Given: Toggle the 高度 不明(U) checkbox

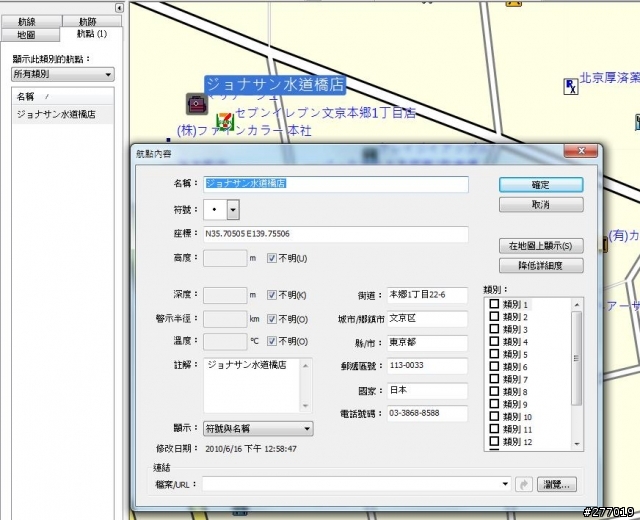Looking at the screenshot, I should click(x=272, y=258).
